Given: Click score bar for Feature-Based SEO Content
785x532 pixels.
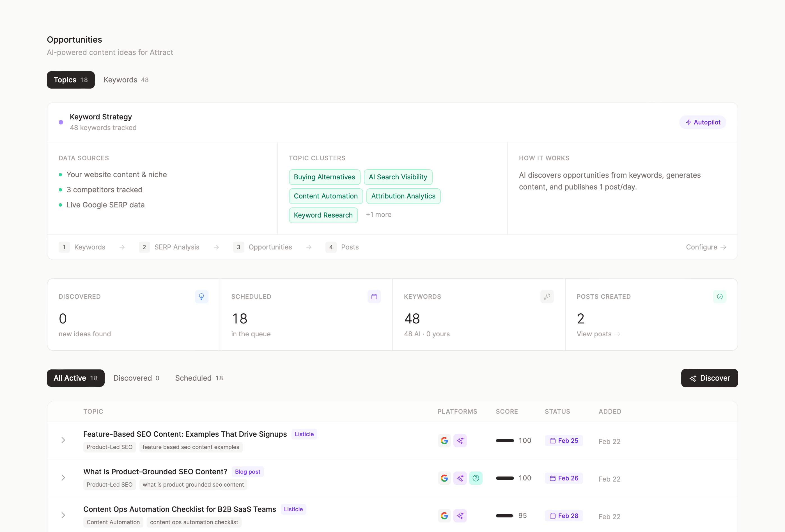Looking at the screenshot, I should (505, 441).
